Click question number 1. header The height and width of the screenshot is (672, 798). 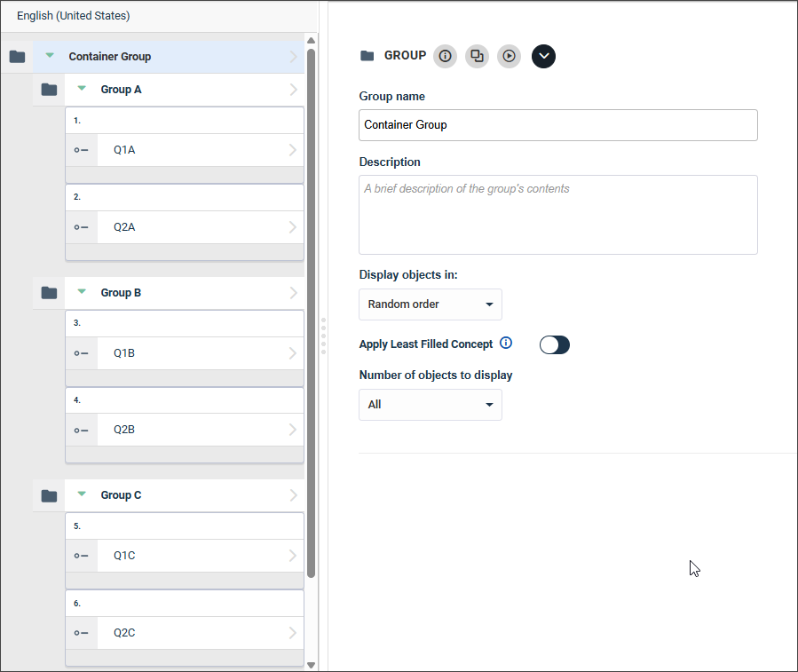tap(185, 121)
